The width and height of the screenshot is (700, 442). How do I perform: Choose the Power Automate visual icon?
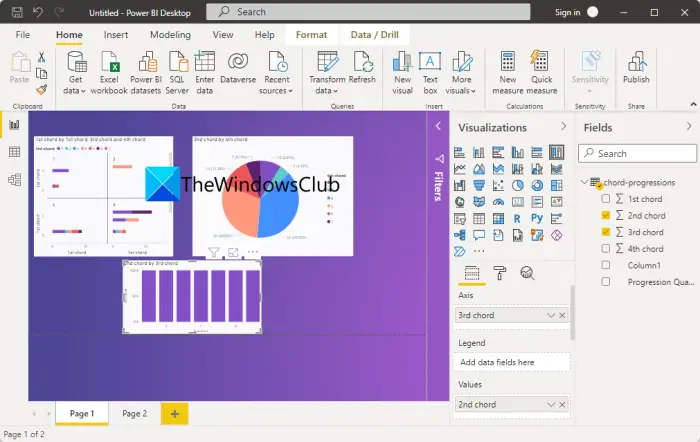point(459,251)
